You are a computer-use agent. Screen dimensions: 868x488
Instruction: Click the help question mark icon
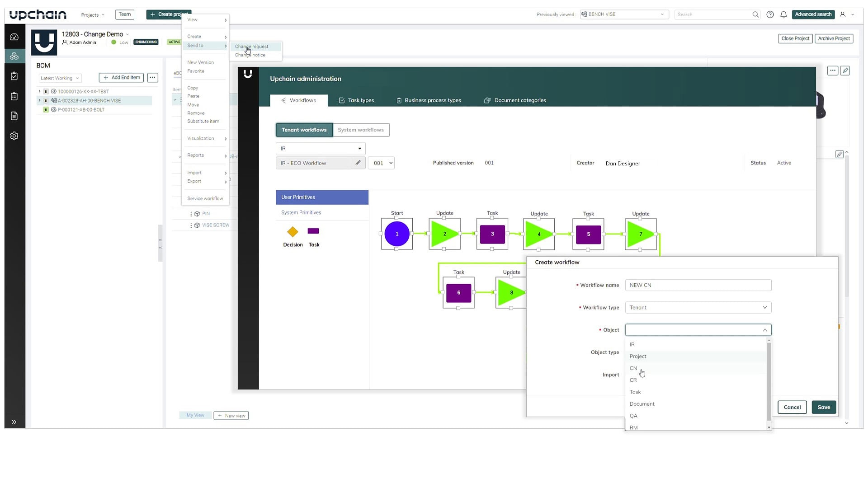[x=770, y=14]
